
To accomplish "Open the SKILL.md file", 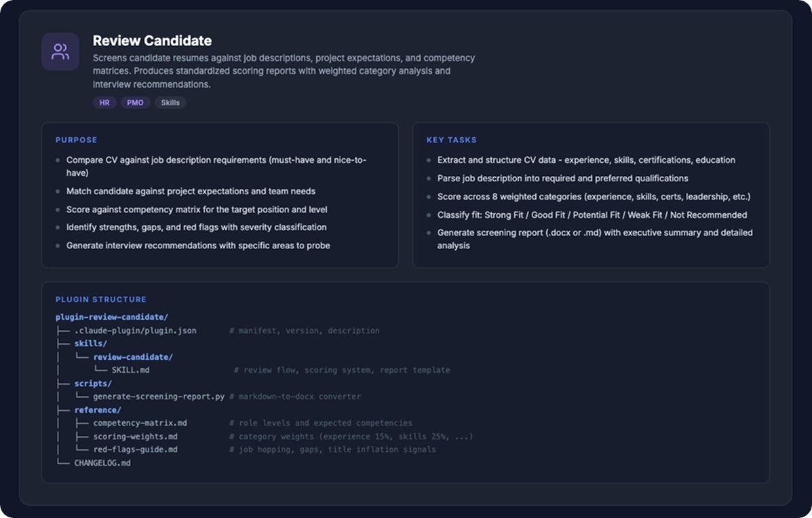I will [130, 370].
